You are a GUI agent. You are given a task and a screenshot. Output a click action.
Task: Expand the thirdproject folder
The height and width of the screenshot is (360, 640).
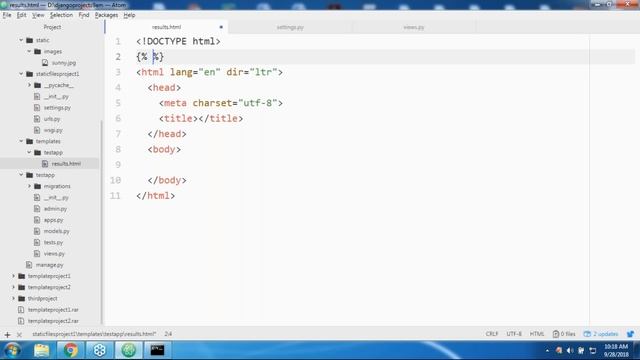click(x=13, y=298)
